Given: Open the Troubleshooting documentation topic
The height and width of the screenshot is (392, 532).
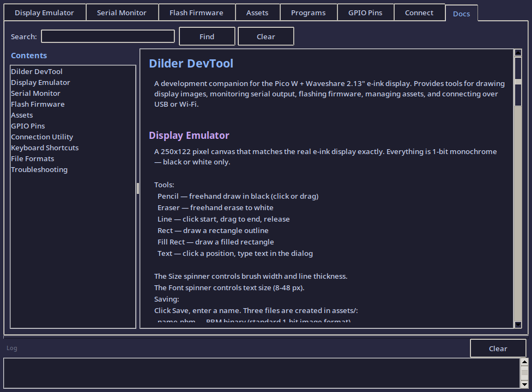Looking at the screenshot, I should tap(39, 169).
